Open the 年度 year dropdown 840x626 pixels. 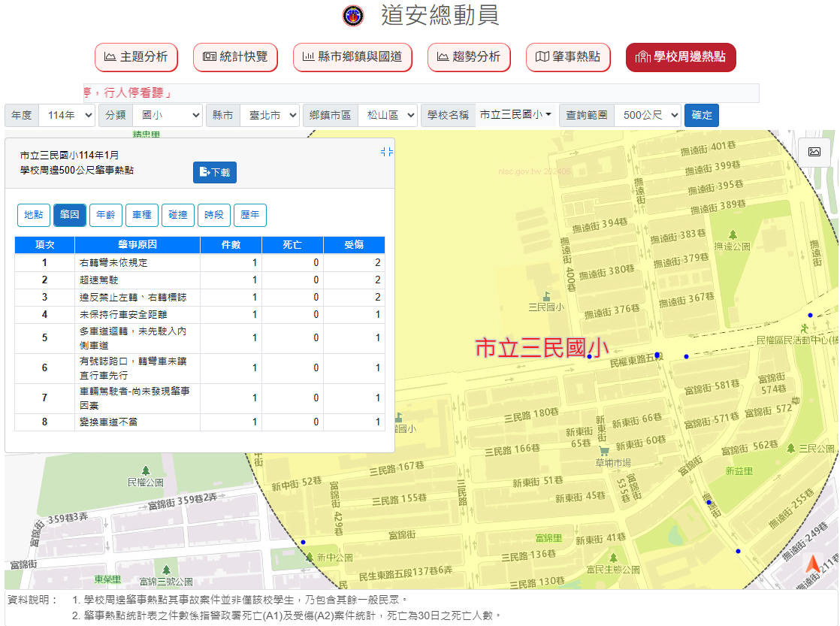[x=67, y=115]
